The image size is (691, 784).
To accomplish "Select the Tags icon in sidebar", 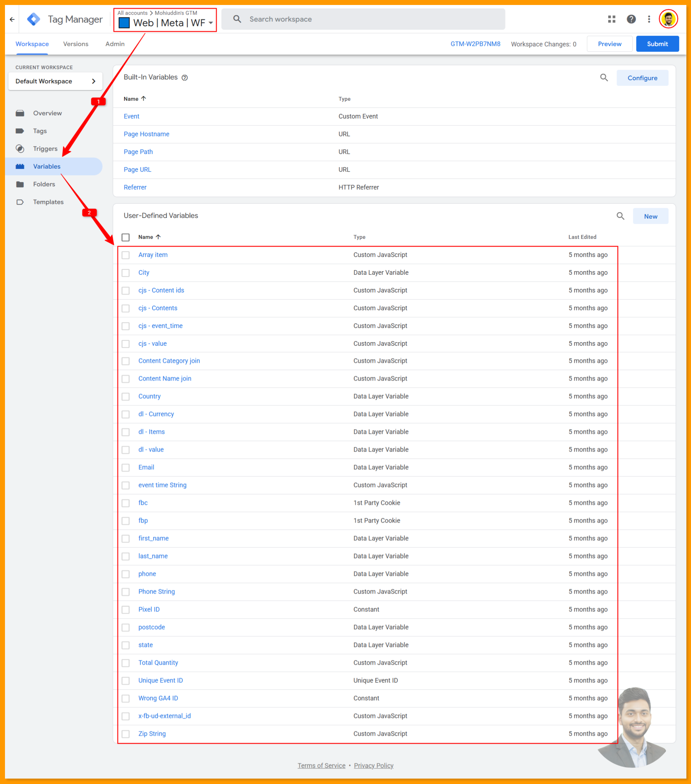I will coord(20,131).
